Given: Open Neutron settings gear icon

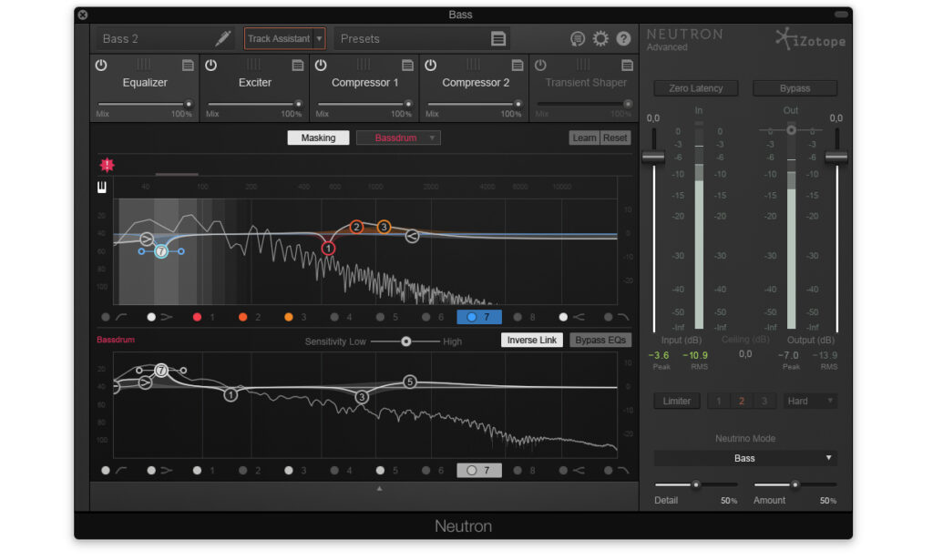Looking at the screenshot, I should tap(600, 38).
